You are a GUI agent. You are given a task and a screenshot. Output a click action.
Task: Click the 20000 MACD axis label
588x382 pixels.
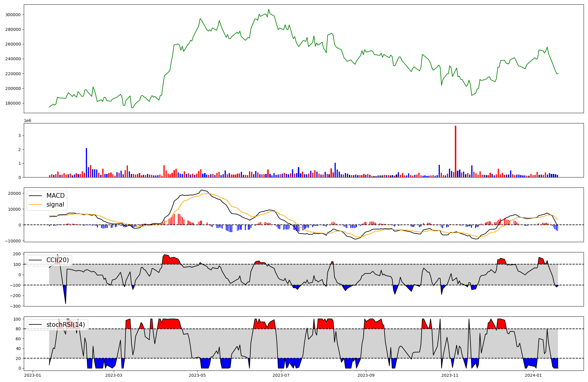click(14, 193)
